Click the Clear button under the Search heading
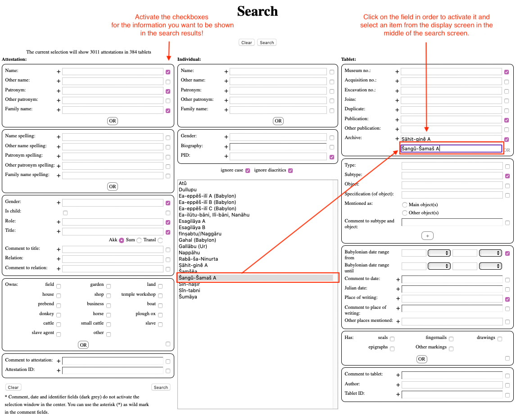Viewport: 516px width, 420px height. (246, 42)
